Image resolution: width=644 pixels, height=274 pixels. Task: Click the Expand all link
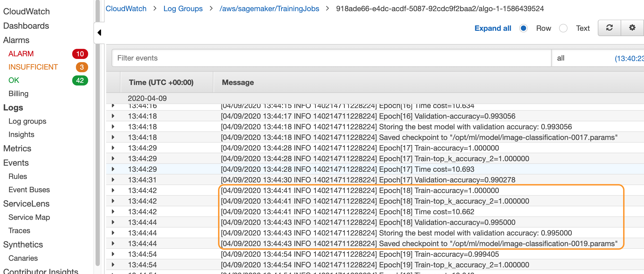pyautogui.click(x=493, y=28)
